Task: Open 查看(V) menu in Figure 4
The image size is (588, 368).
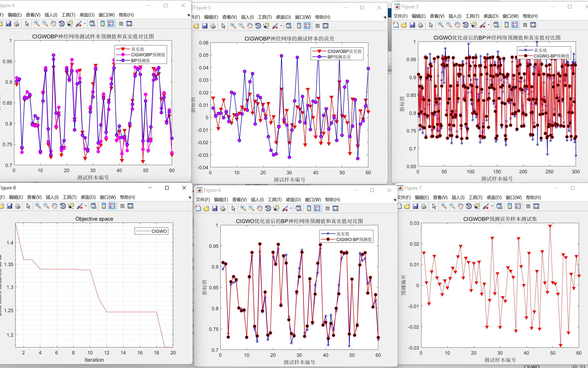Action: tap(33, 15)
